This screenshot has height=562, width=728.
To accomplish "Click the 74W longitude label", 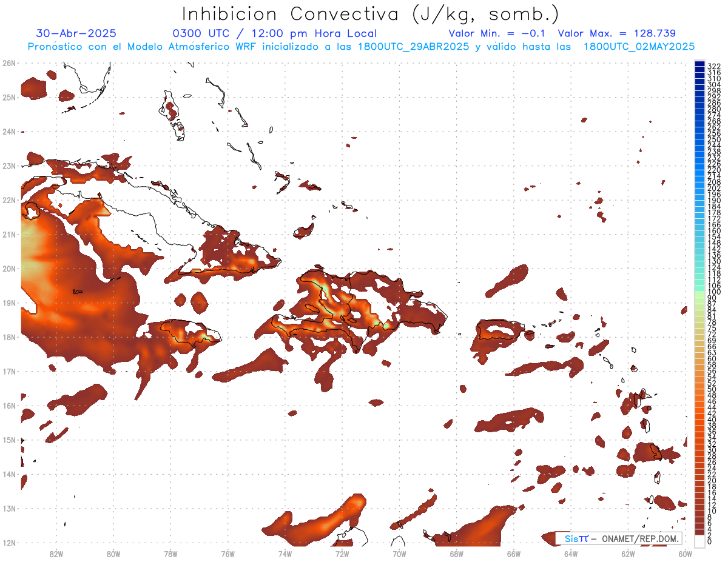I will point(285,554).
